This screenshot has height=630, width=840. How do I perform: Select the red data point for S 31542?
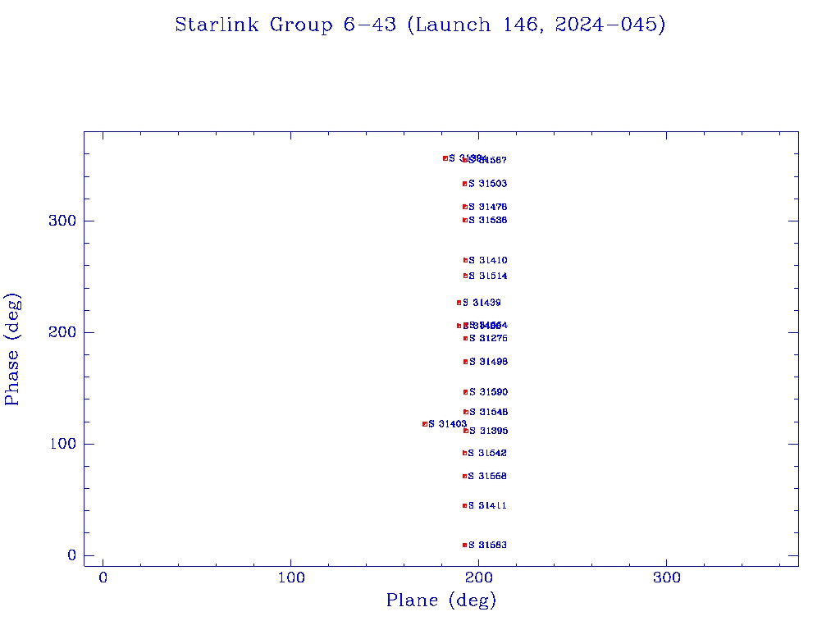coord(464,453)
